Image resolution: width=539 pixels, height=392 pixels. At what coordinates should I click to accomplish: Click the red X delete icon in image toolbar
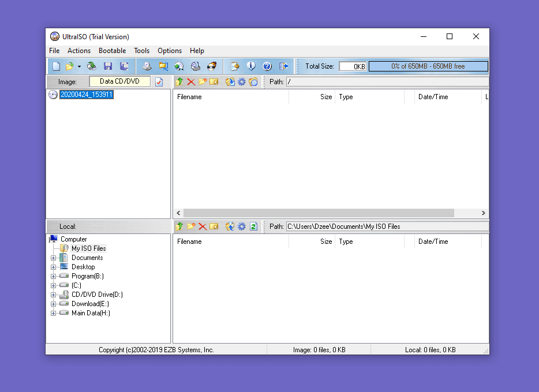pos(191,82)
